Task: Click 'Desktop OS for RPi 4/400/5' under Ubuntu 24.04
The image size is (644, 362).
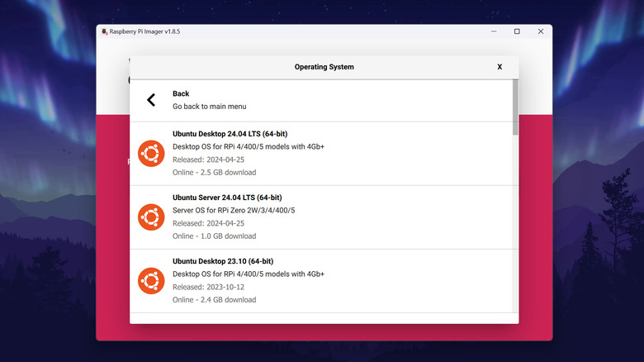Action: coord(248,146)
